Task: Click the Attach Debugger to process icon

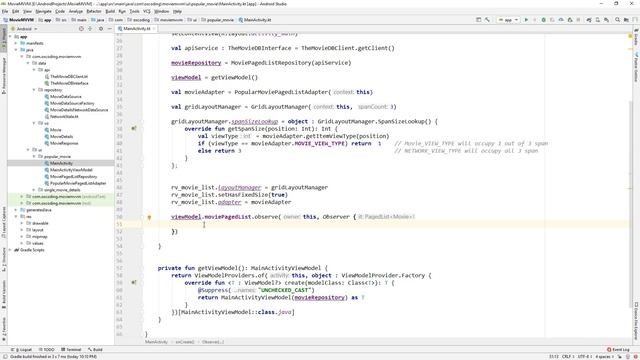Action: (x=570, y=20)
